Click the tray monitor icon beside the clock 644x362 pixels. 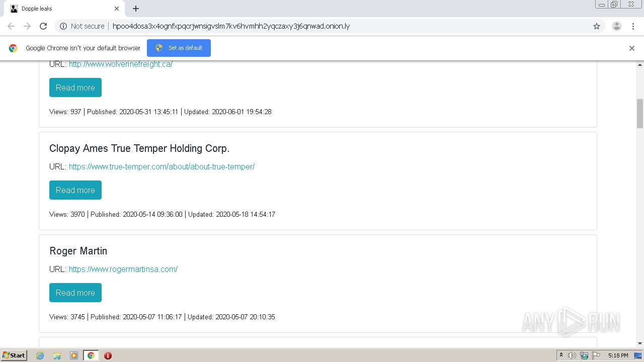(x=638, y=355)
